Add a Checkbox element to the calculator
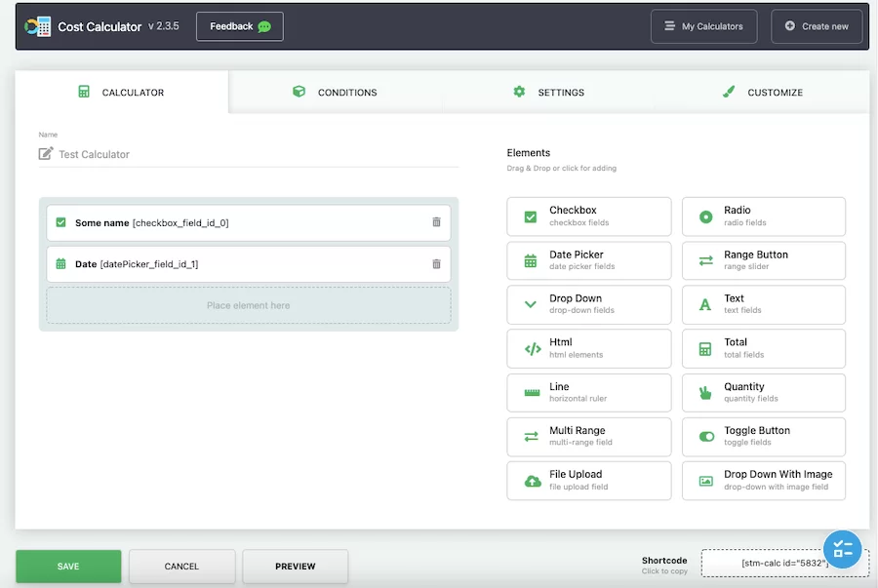 pos(588,216)
